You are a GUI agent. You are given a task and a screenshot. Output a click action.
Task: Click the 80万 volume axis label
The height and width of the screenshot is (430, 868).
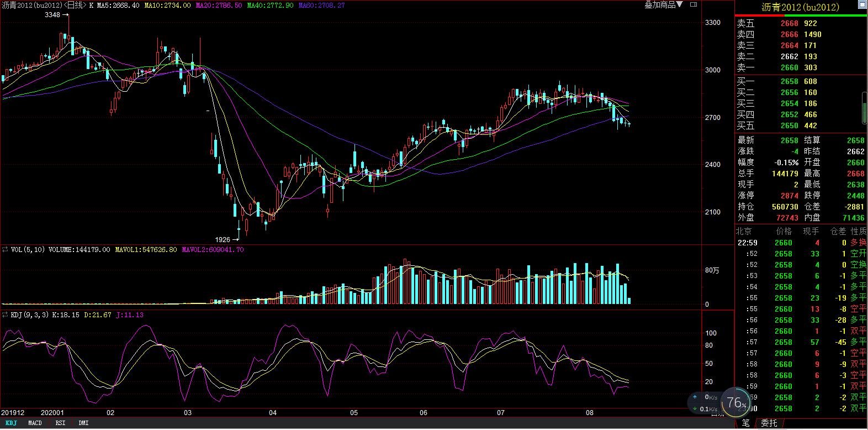click(712, 270)
